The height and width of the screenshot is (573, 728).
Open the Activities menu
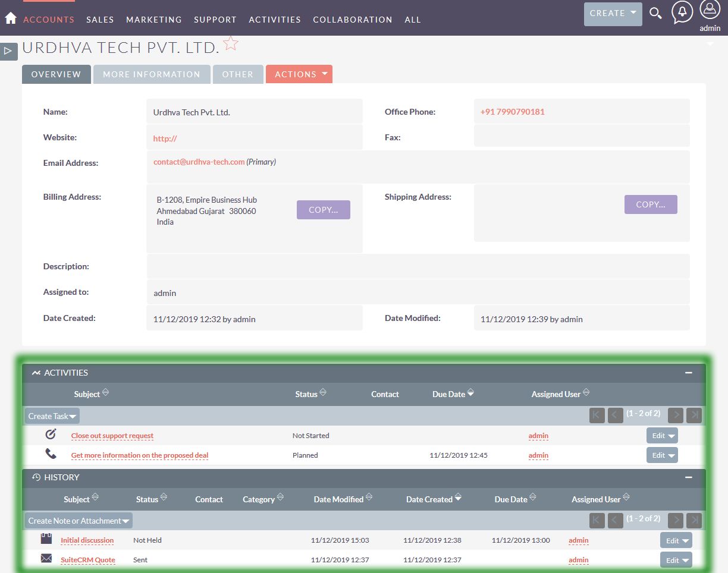pyautogui.click(x=275, y=20)
